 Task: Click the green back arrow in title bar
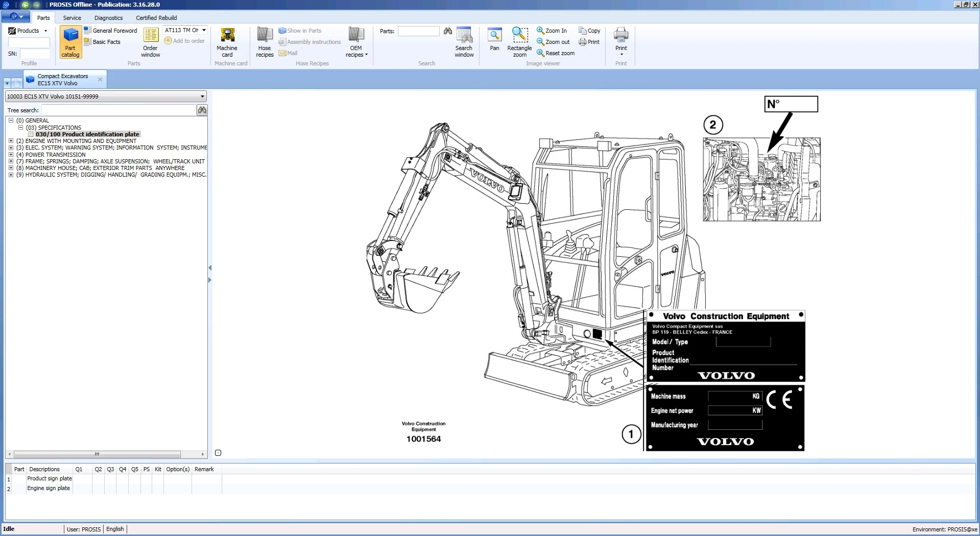tap(25, 5)
